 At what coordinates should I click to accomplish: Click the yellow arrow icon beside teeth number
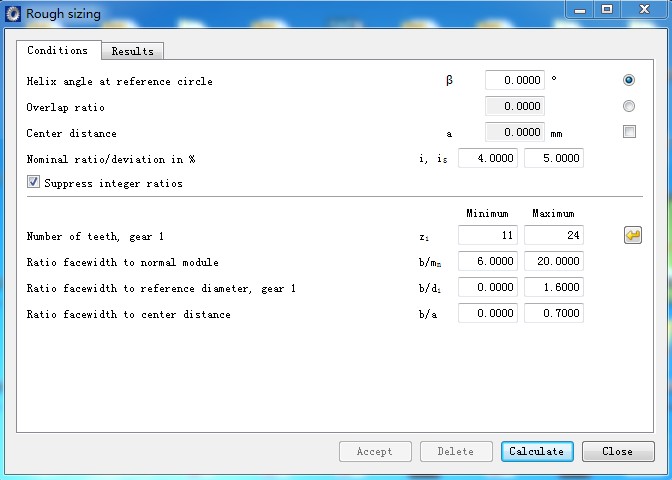pyautogui.click(x=632, y=236)
